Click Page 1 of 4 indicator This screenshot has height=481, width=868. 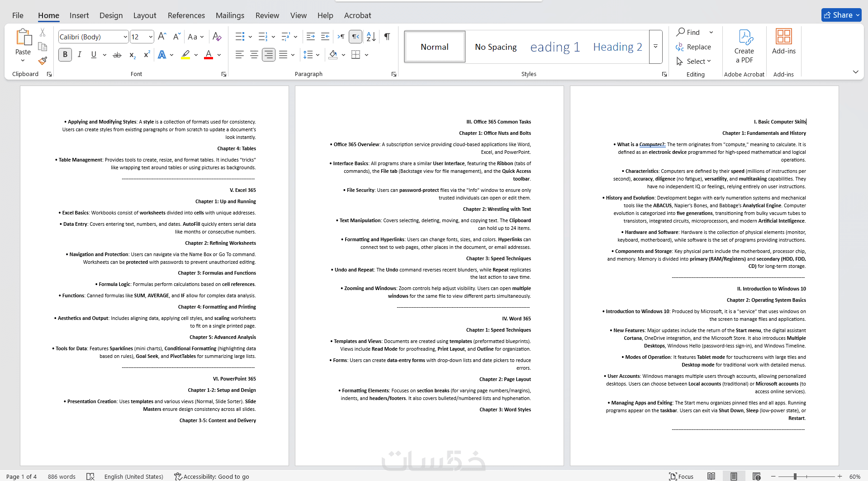click(22, 476)
